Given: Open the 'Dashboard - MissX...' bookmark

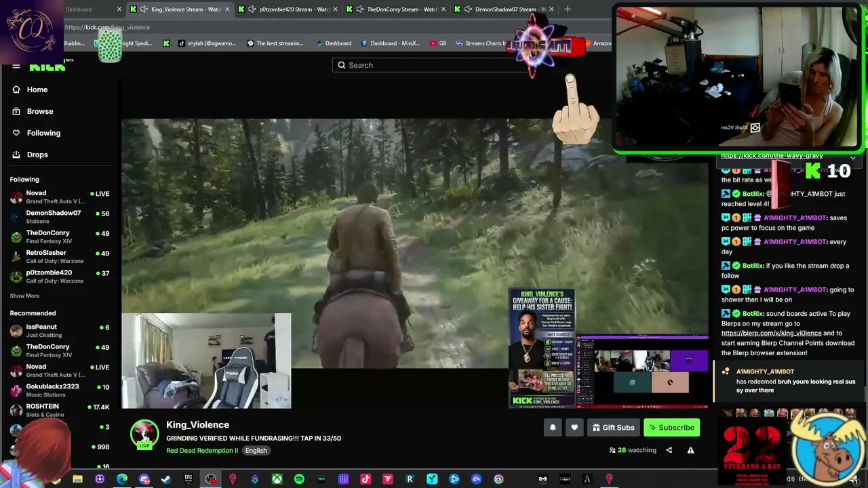Looking at the screenshot, I should (391, 43).
